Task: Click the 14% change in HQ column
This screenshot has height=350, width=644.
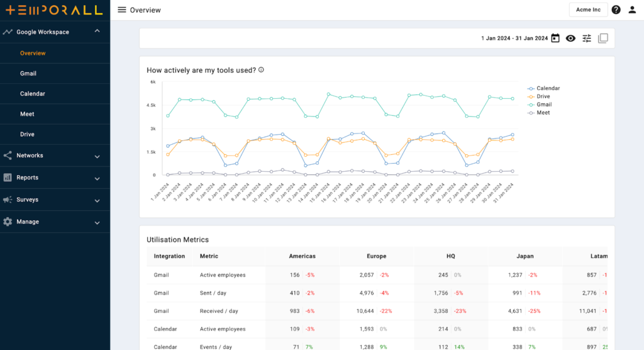Action: (459, 347)
